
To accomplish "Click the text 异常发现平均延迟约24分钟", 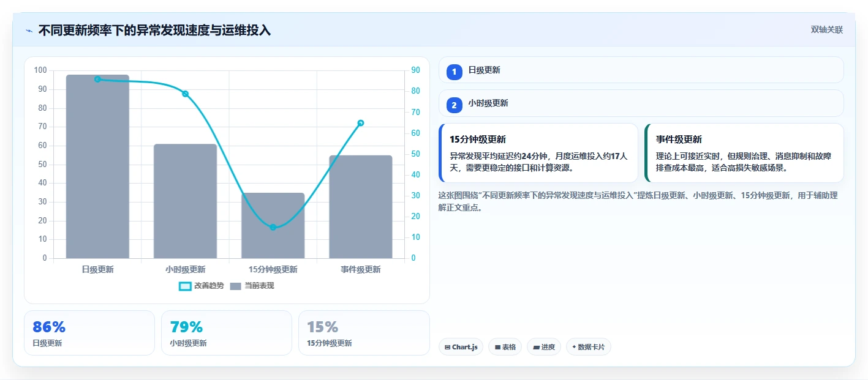I will [500, 156].
